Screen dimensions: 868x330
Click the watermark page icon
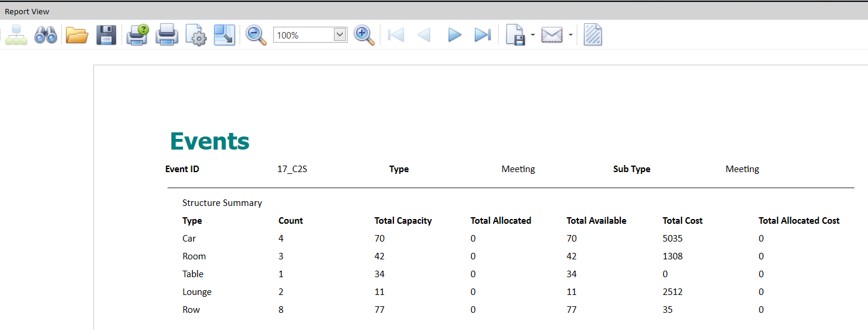click(593, 35)
